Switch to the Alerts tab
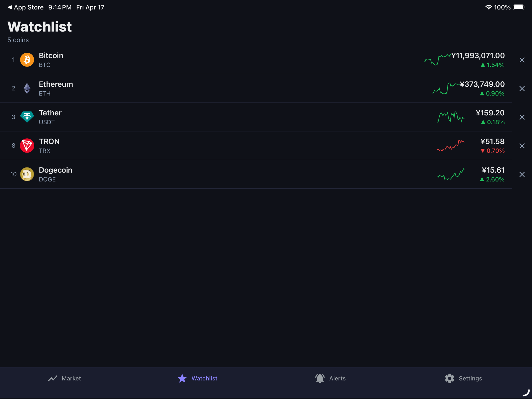This screenshot has height=399, width=532. pos(330,378)
